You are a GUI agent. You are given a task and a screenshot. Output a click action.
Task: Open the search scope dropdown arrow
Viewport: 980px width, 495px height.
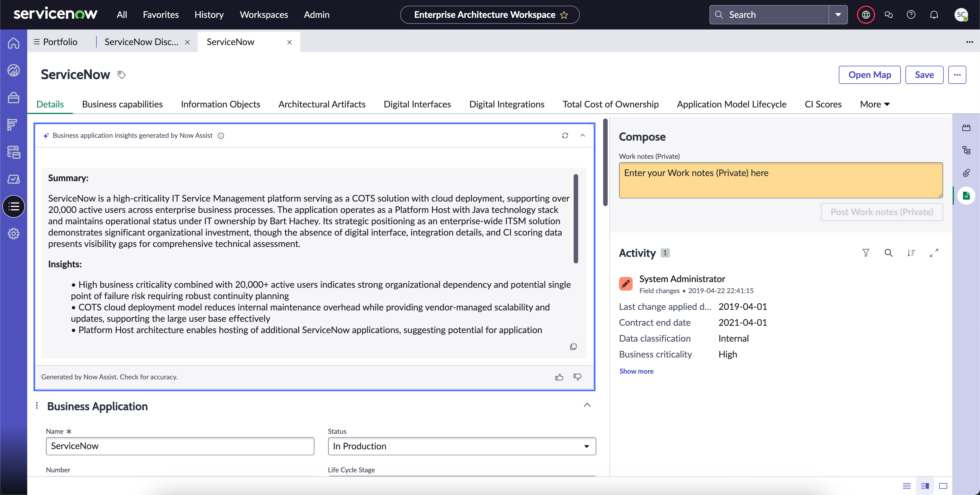[838, 15]
